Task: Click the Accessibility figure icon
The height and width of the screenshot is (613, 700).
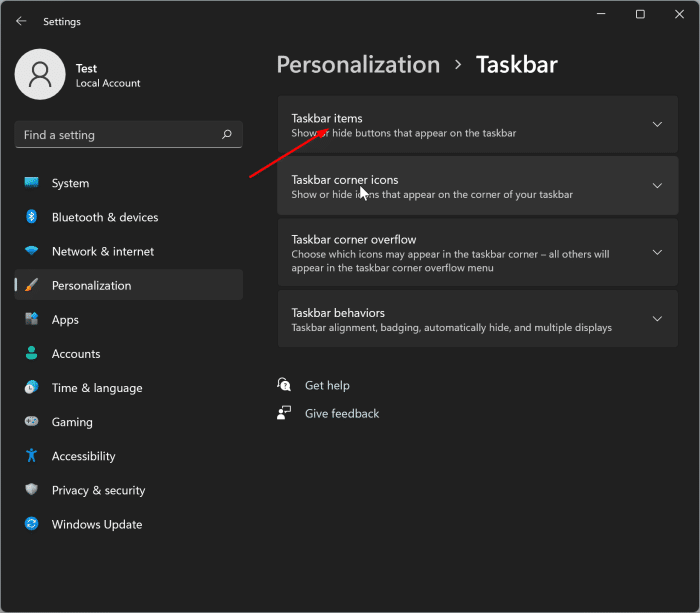Action: (31, 455)
